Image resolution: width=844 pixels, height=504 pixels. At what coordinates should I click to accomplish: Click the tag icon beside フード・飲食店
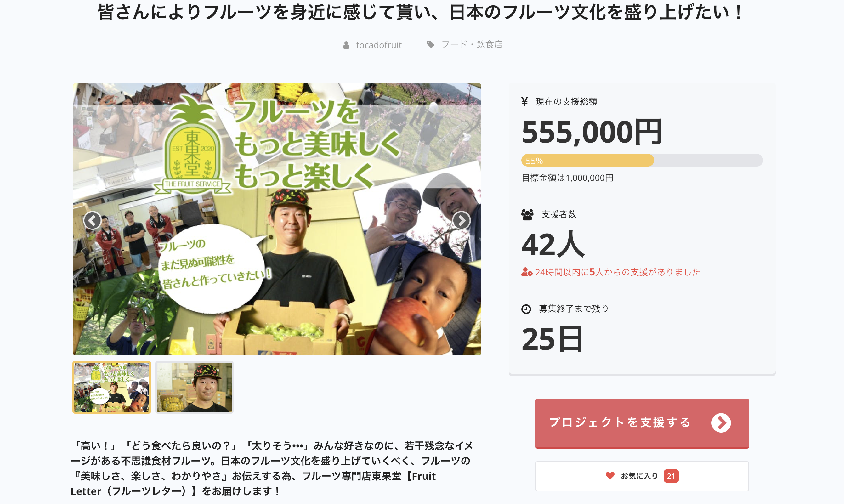430,44
